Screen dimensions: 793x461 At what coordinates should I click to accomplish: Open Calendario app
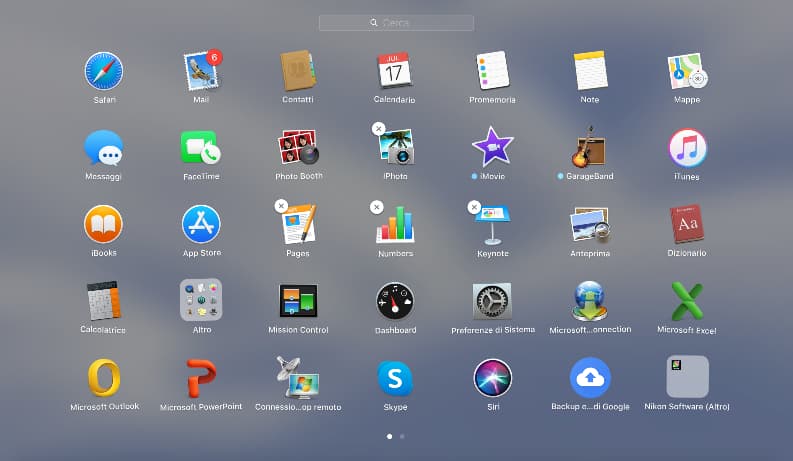tap(395, 71)
